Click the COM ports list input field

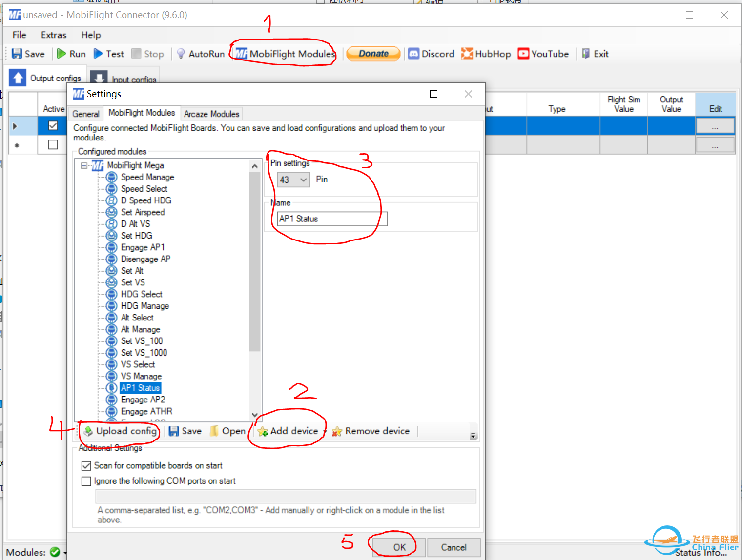tap(286, 497)
